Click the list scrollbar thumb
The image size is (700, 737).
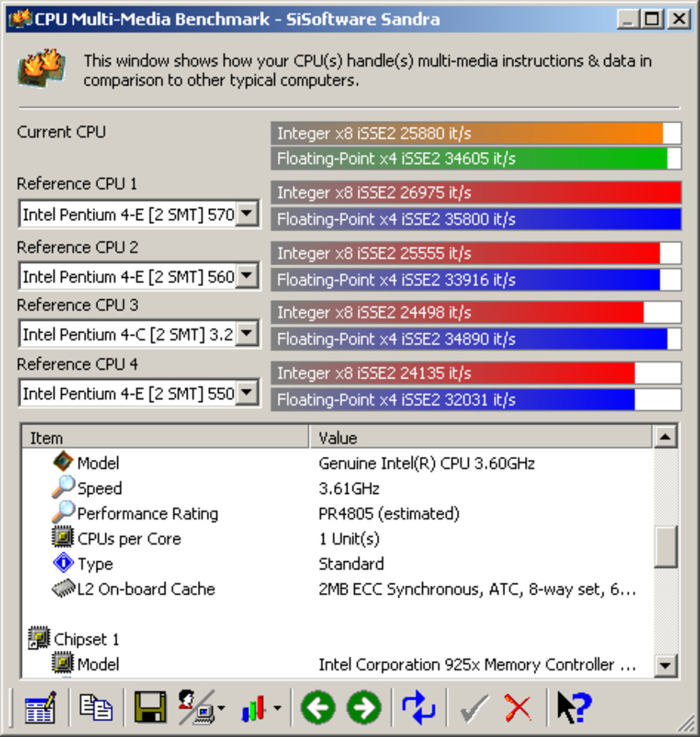pyautogui.click(x=665, y=547)
